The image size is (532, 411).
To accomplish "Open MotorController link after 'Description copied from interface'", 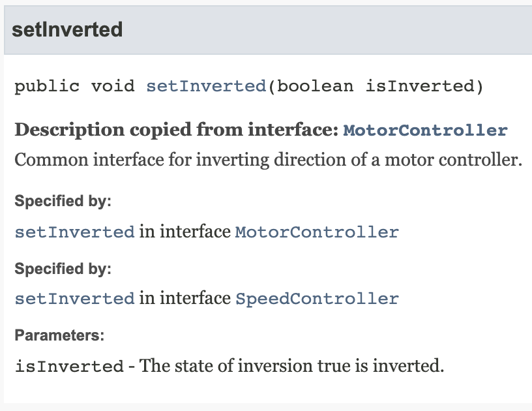I will coord(426,130).
